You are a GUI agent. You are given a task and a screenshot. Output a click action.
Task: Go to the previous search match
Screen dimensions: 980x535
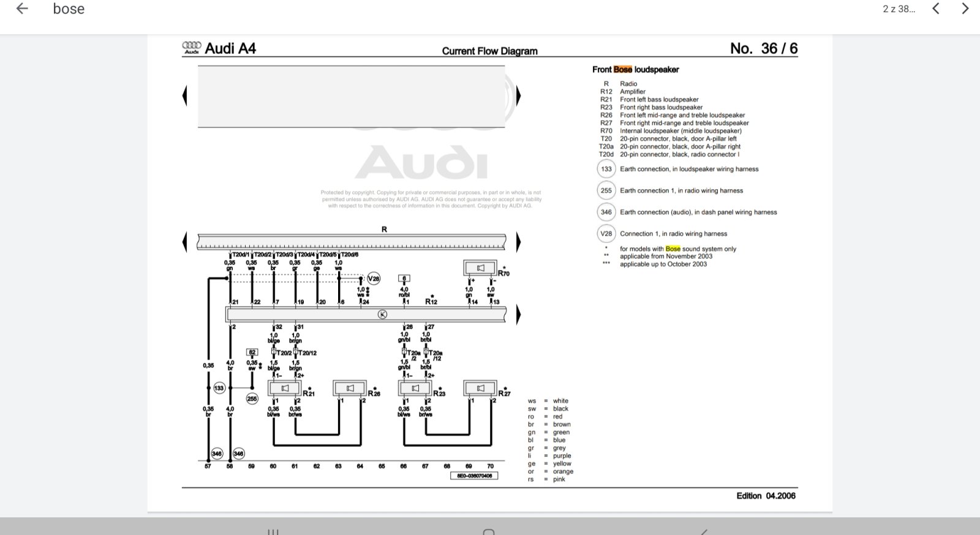(935, 9)
